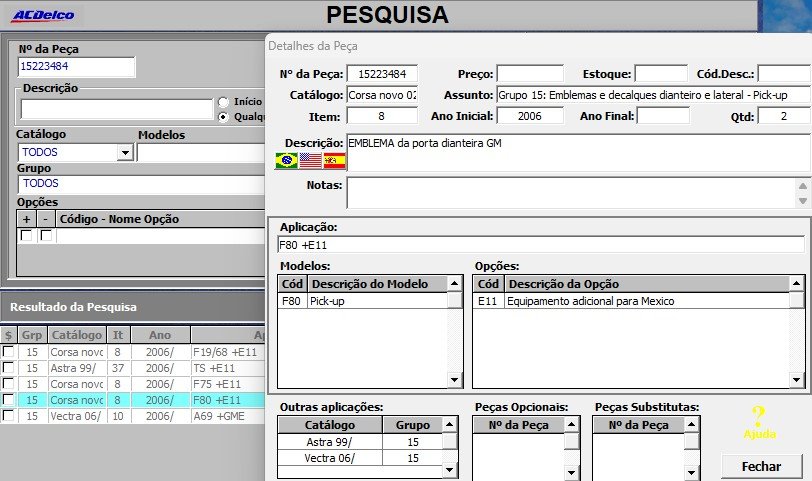
Task: Click the Notas text area
Action: point(571,193)
